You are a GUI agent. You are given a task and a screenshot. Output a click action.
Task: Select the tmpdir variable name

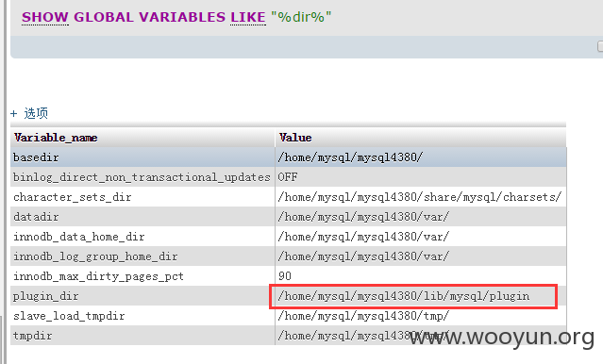pos(32,336)
